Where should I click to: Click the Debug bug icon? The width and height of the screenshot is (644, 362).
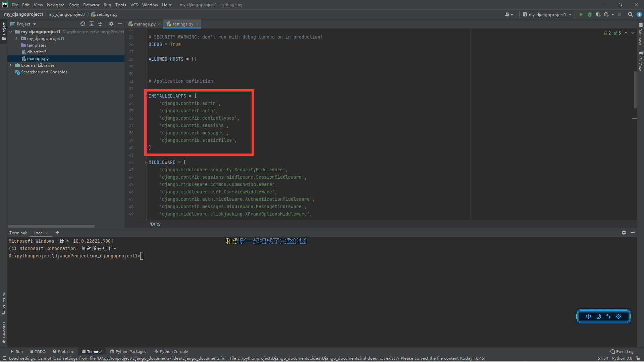590,14
